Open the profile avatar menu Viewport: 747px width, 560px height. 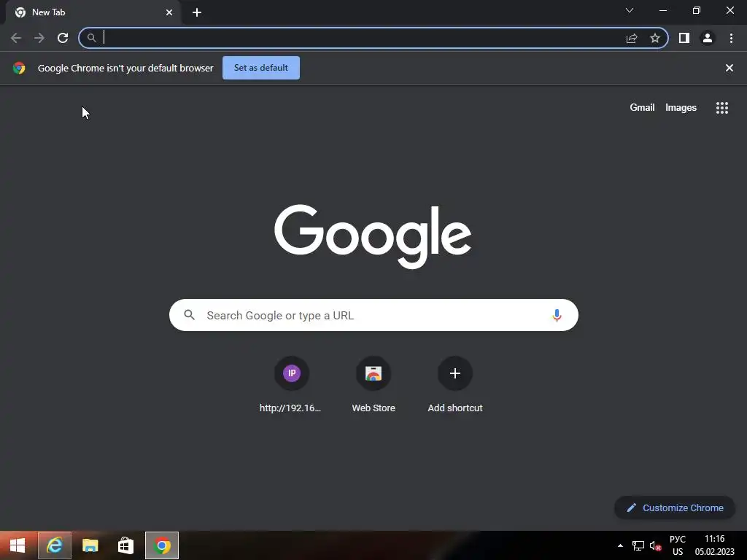708,38
